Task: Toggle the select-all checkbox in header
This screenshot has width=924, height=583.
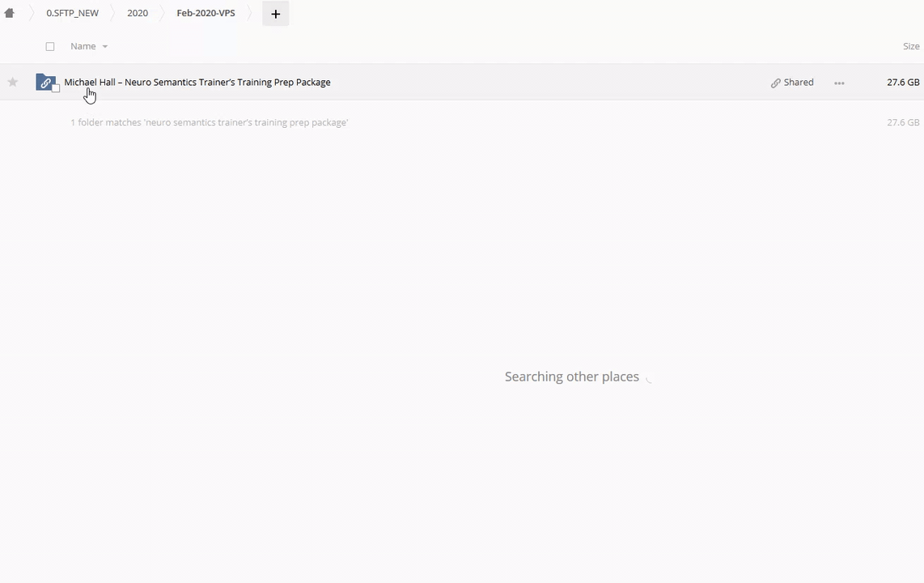Action: [x=50, y=47]
